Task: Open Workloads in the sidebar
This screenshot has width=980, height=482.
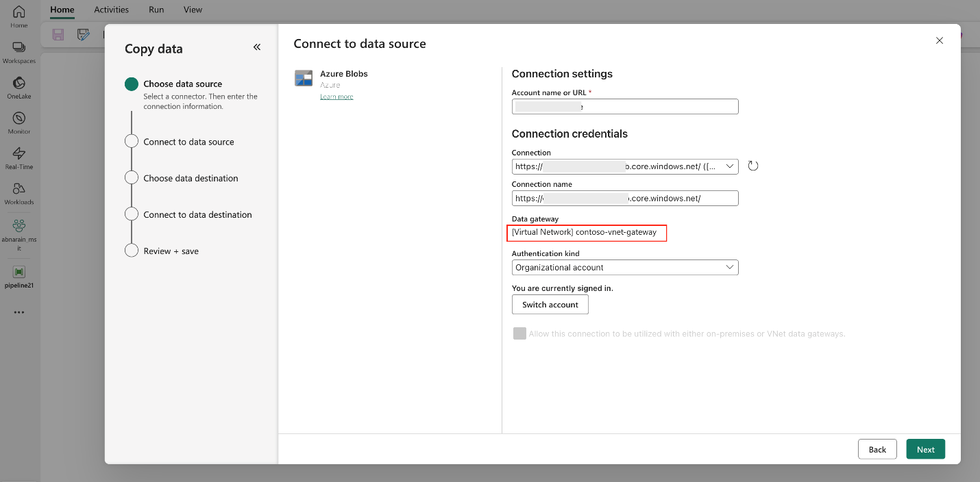Action: [x=19, y=194]
